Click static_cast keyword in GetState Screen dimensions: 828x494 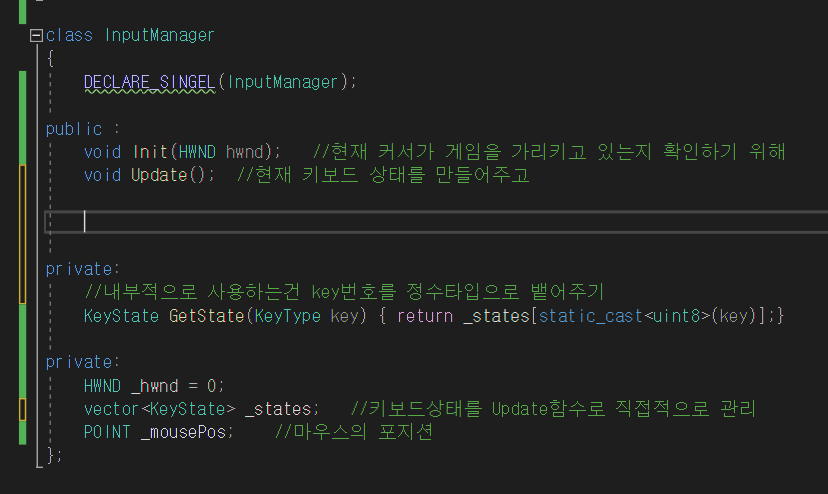tap(590, 316)
